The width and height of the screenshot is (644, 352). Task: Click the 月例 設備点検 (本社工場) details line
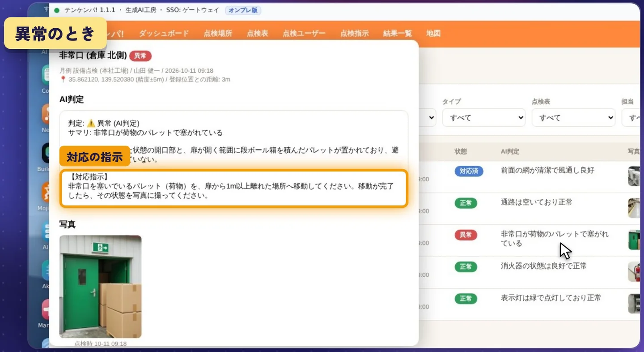click(136, 71)
